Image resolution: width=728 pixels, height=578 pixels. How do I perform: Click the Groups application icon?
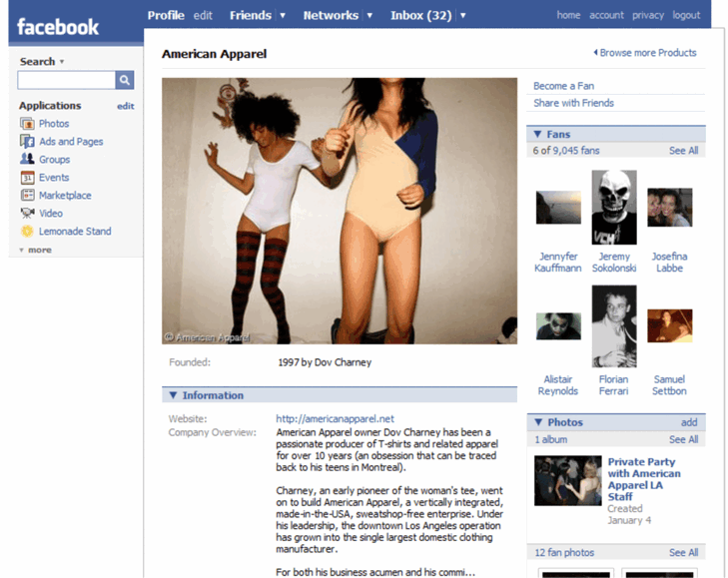point(27,159)
